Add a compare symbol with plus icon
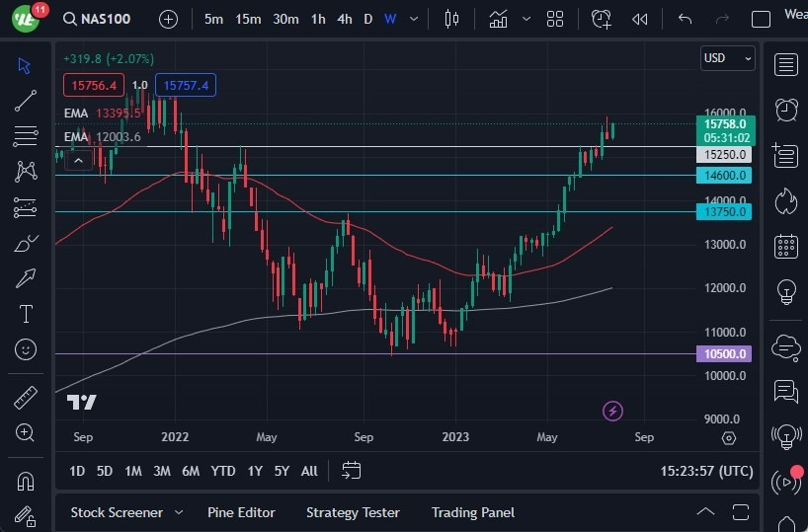The width and height of the screenshot is (808, 532). (x=168, y=19)
